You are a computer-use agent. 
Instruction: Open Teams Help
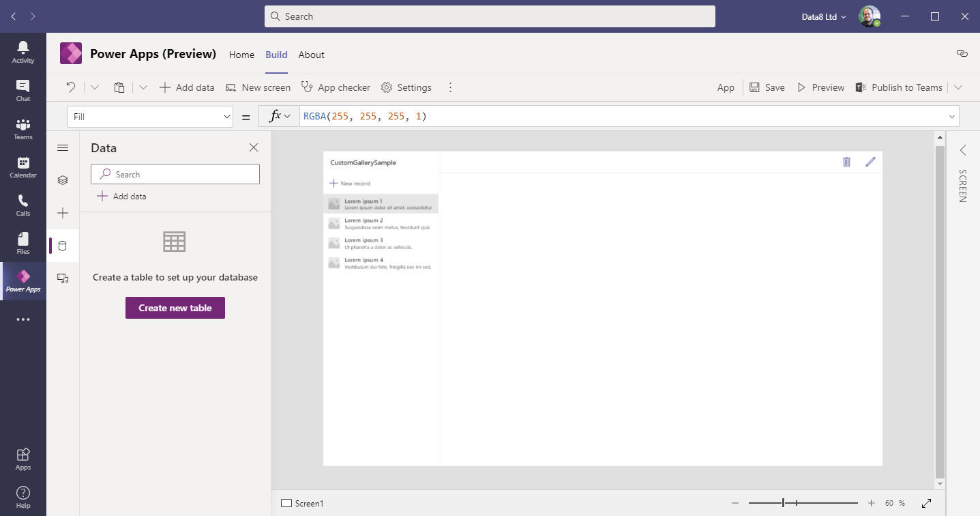23,497
